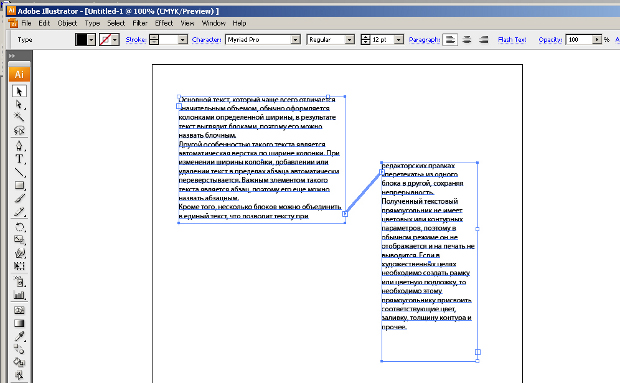The height and width of the screenshot is (383, 620).
Task: Click the in port of the left text block
Action: [x=179, y=106]
